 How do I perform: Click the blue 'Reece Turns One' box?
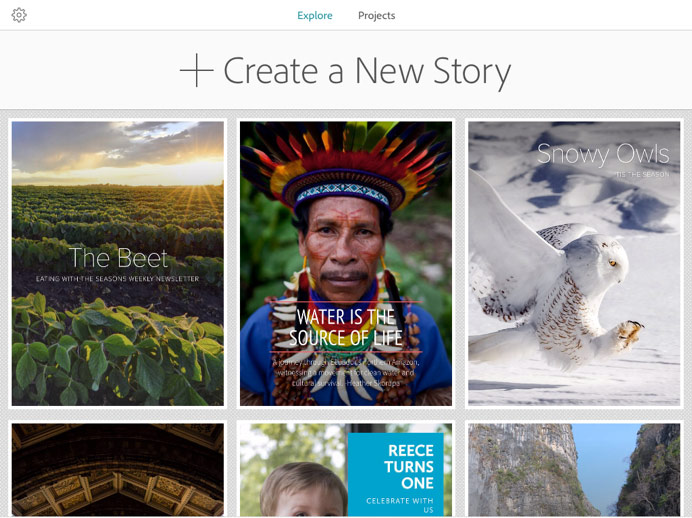tap(395, 474)
